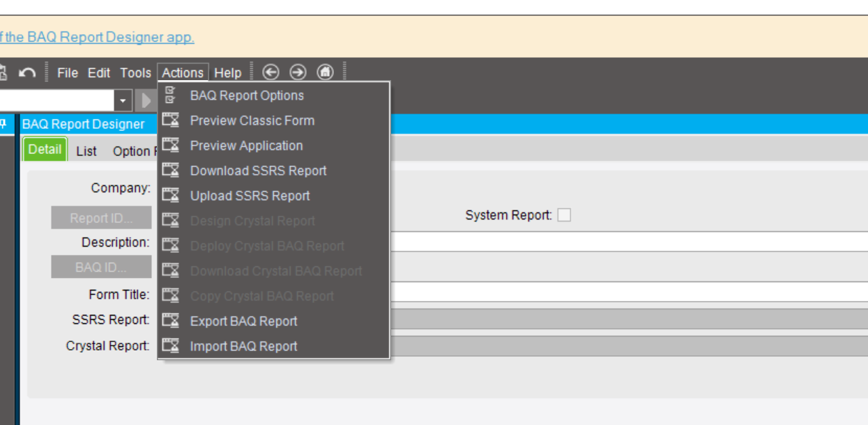
Task: Open the Tools menu
Action: tap(137, 72)
